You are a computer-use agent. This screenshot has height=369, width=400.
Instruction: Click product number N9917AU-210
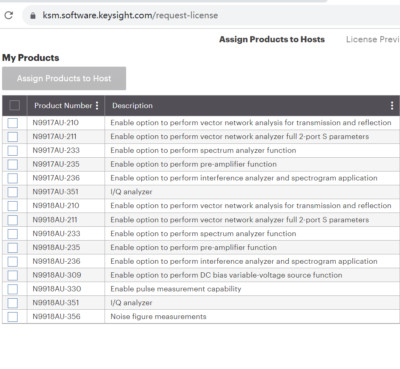(56, 123)
